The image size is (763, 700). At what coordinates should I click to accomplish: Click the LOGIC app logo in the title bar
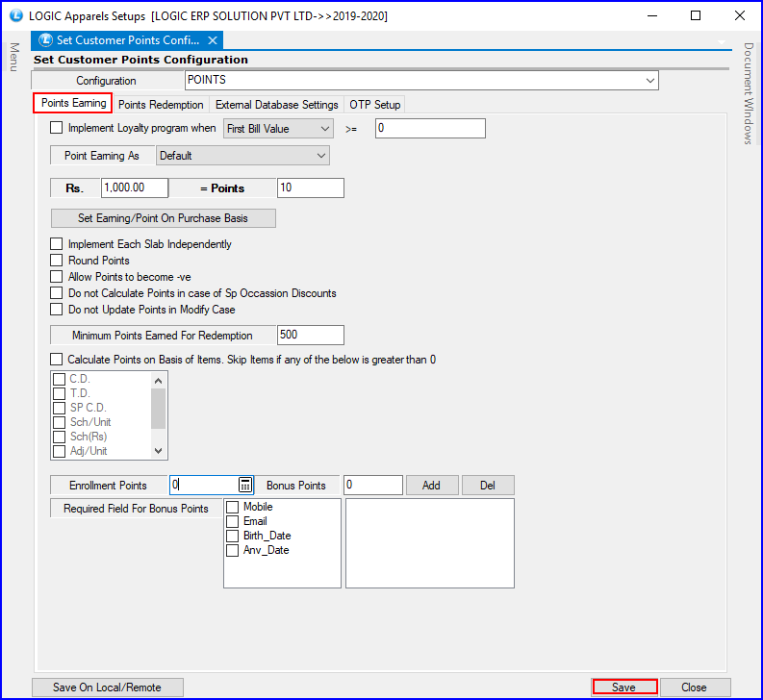pyautogui.click(x=16, y=15)
